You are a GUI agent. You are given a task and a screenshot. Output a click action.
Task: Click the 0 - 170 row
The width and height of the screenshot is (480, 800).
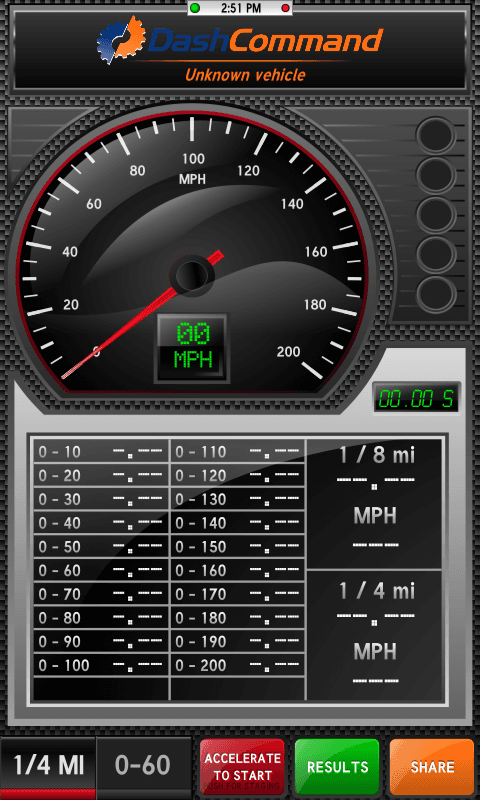pos(237,594)
